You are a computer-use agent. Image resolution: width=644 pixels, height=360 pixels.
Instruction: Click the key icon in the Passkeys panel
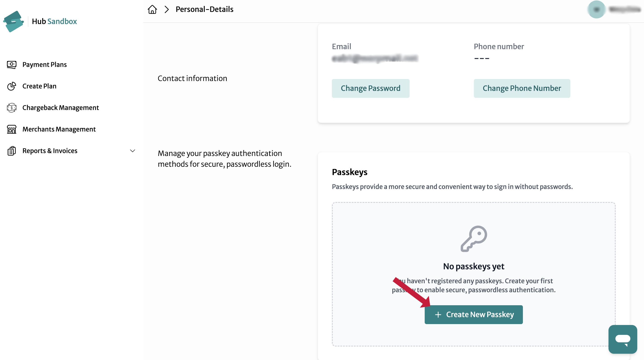tap(474, 239)
